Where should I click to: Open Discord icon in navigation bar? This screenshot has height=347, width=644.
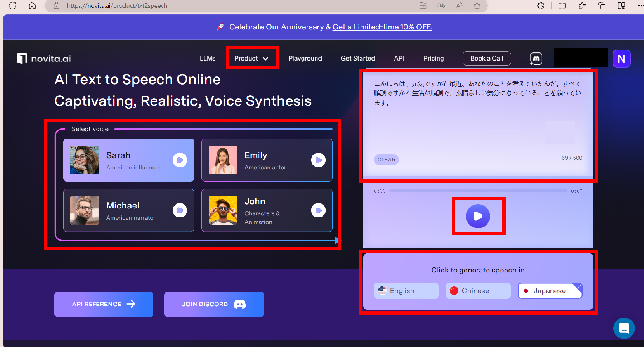coord(536,58)
